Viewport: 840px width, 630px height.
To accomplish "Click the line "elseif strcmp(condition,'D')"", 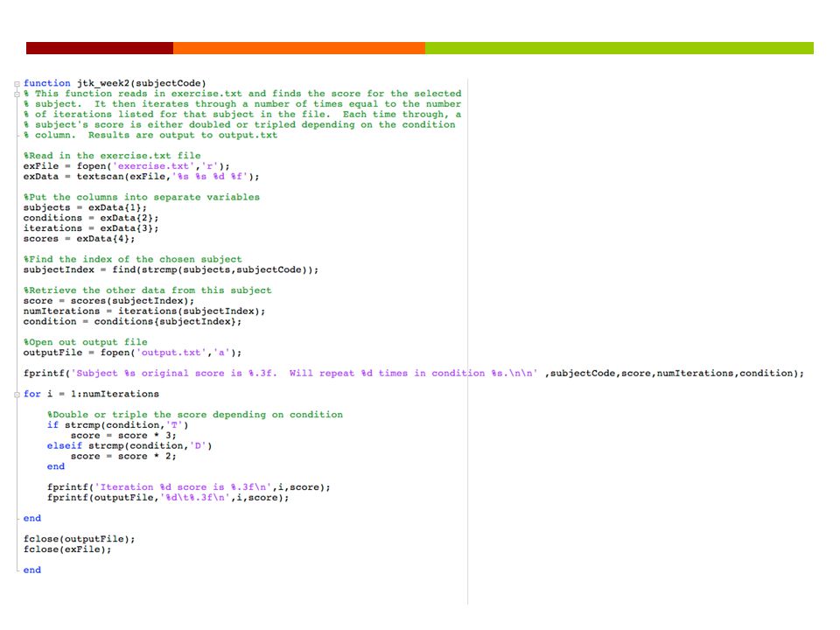I will [x=129, y=445].
